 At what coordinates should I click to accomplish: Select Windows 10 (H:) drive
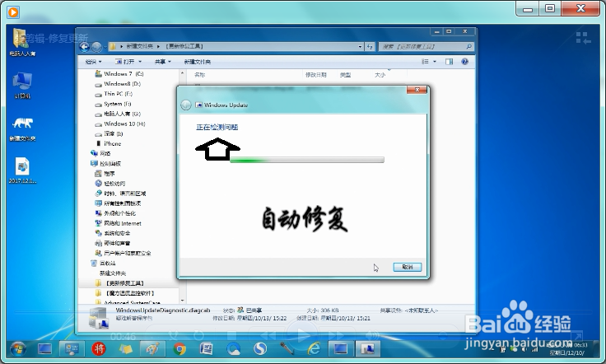point(120,124)
